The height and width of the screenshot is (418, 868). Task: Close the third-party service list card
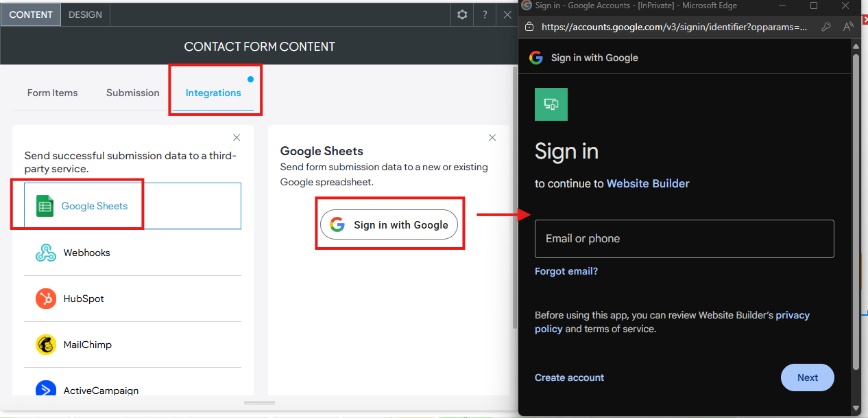pyautogui.click(x=237, y=137)
